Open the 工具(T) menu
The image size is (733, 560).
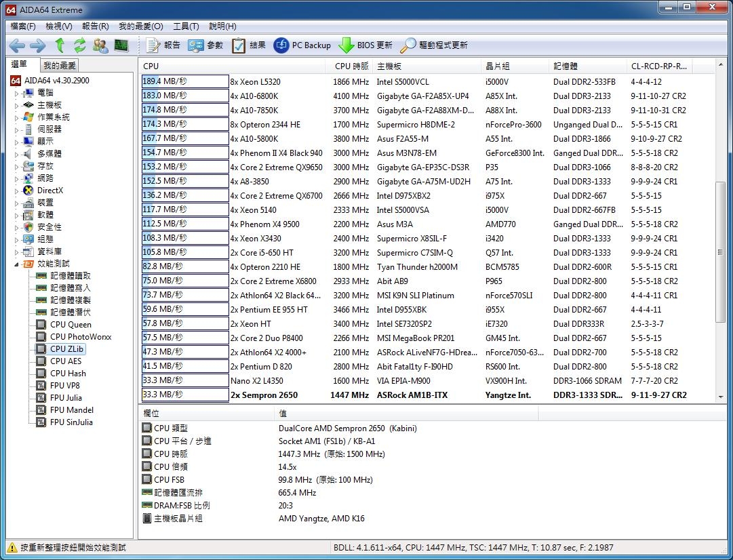[x=186, y=26]
